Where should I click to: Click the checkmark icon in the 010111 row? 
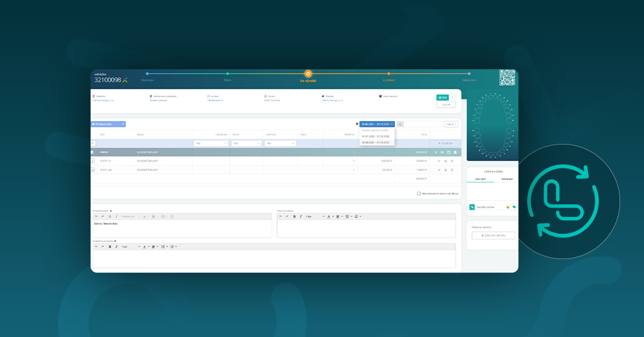pos(436,152)
